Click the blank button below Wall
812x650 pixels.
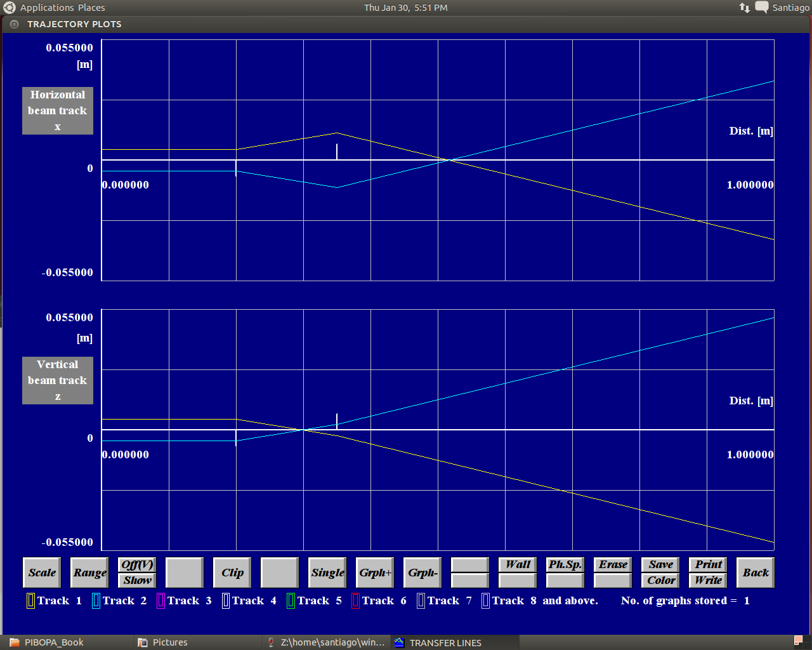tap(518, 580)
